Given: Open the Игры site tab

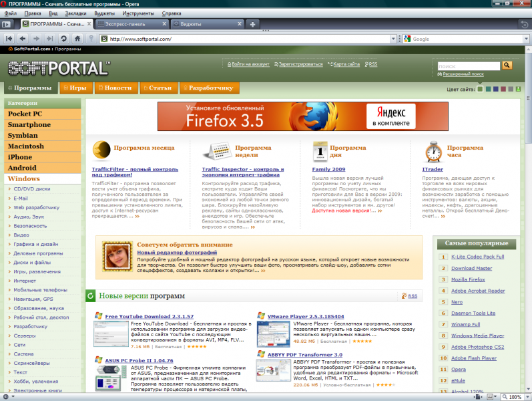Looking at the screenshot, I should (x=75, y=88).
